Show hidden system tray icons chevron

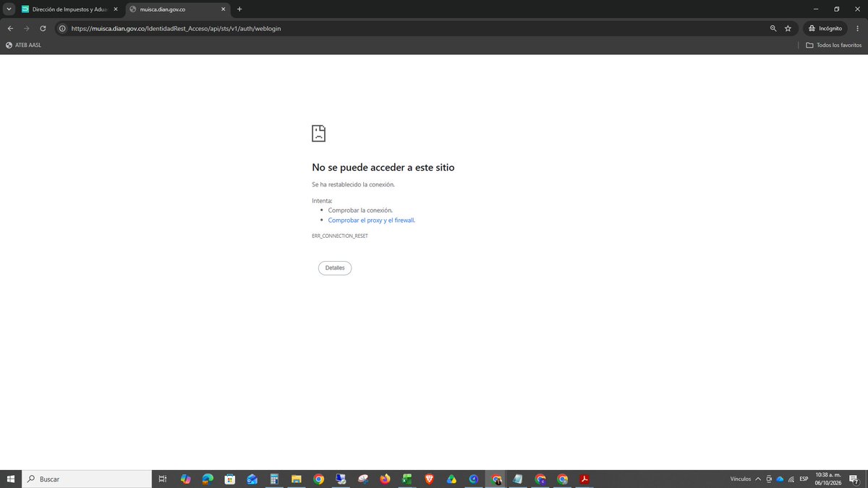758,479
